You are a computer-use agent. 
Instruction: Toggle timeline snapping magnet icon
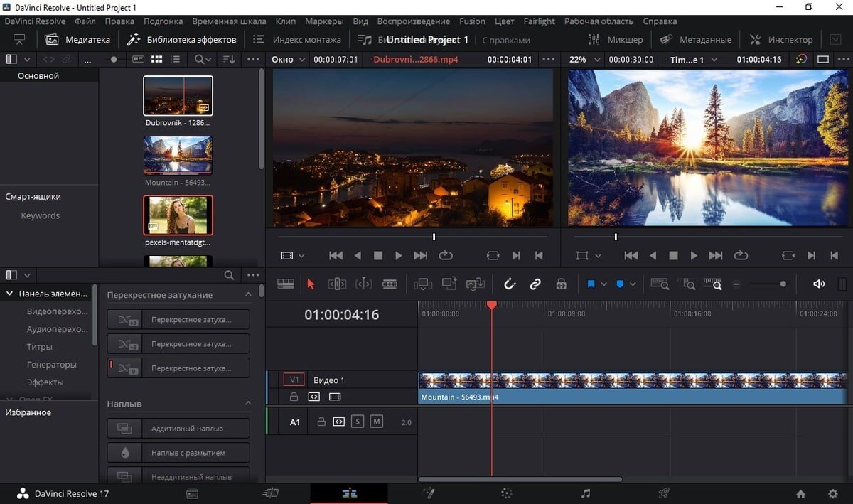(510, 284)
